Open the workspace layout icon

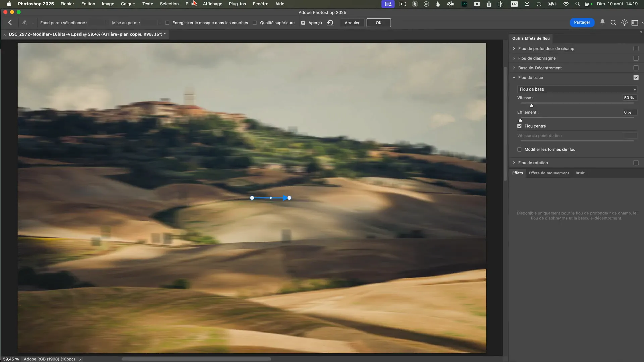635,22
